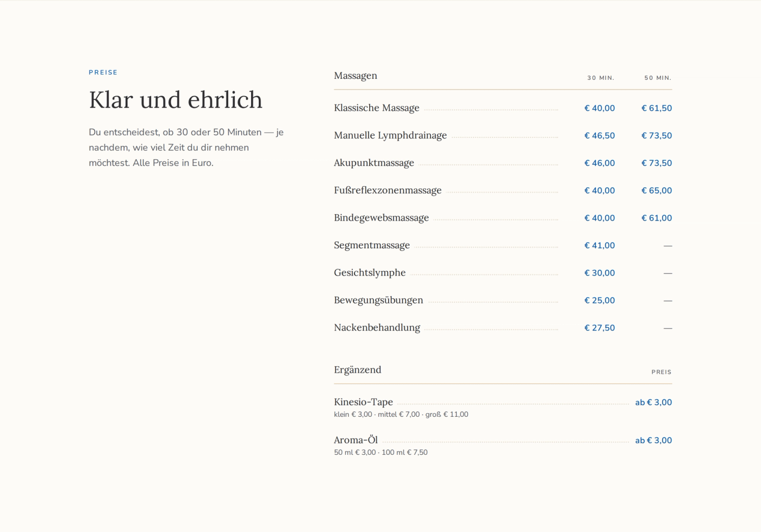Click the Aroma-Öl '50 ml € 3,00' details line
The image size is (761, 532).
380,453
